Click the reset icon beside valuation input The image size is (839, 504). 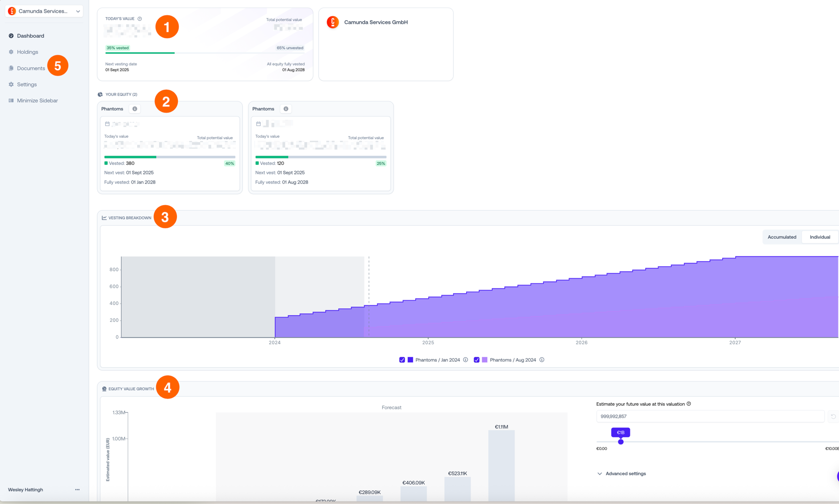coord(833,416)
